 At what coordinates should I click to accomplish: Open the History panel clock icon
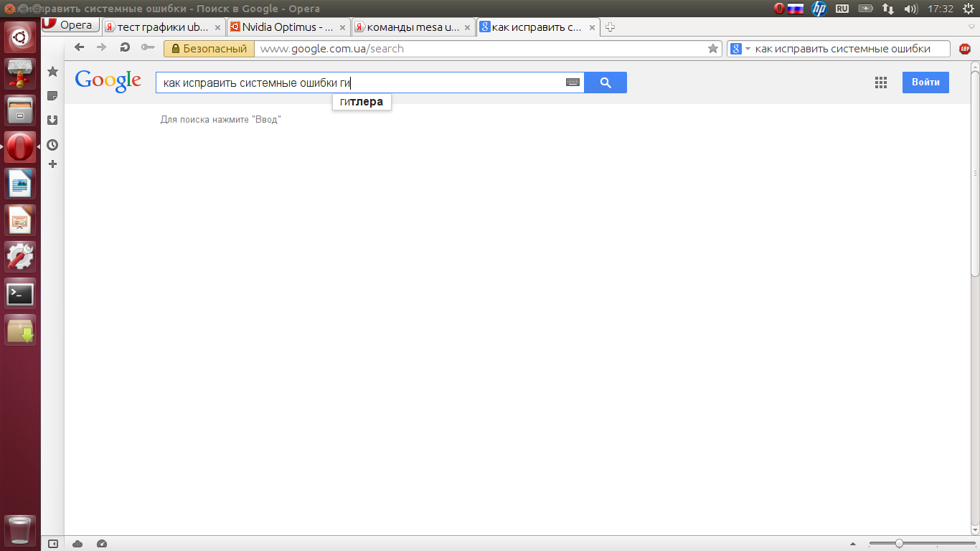coord(52,145)
